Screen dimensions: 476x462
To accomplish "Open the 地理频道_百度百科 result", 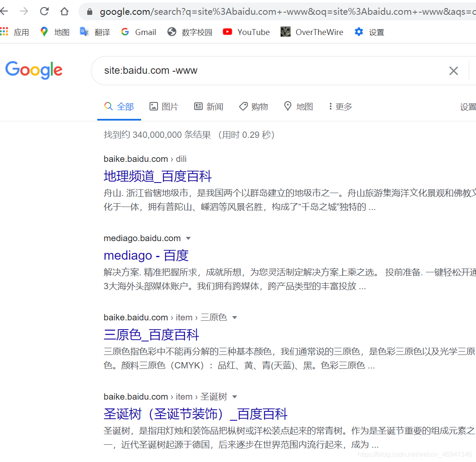I will pyautogui.click(x=158, y=176).
